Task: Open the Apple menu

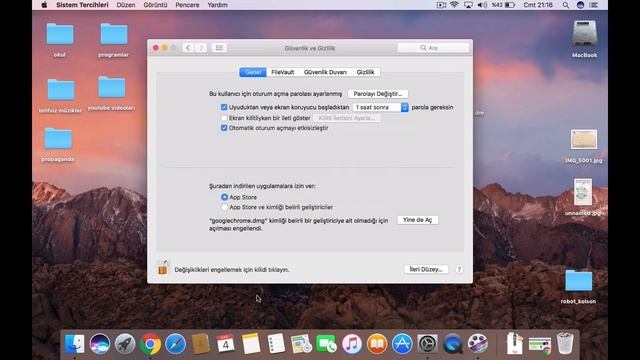Action: pos(44,5)
